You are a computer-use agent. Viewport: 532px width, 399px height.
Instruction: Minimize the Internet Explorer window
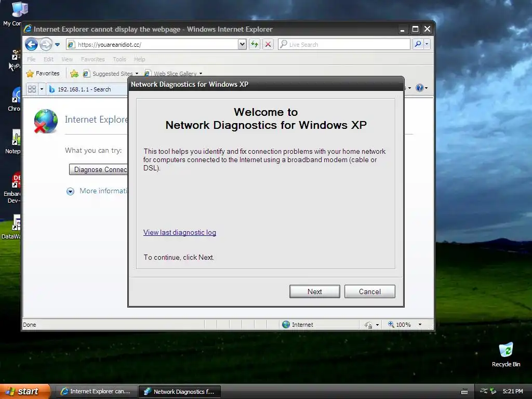403,29
